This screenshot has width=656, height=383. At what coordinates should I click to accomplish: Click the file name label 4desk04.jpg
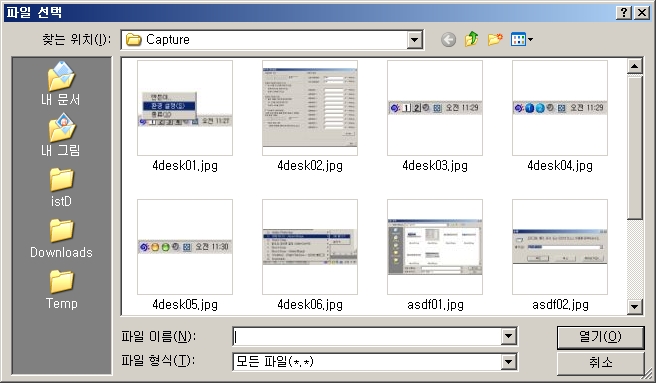560,166
